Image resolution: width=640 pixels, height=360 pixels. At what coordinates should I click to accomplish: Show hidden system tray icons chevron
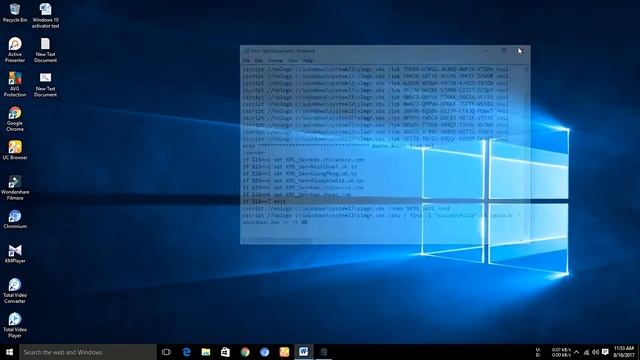coord(576,352)
